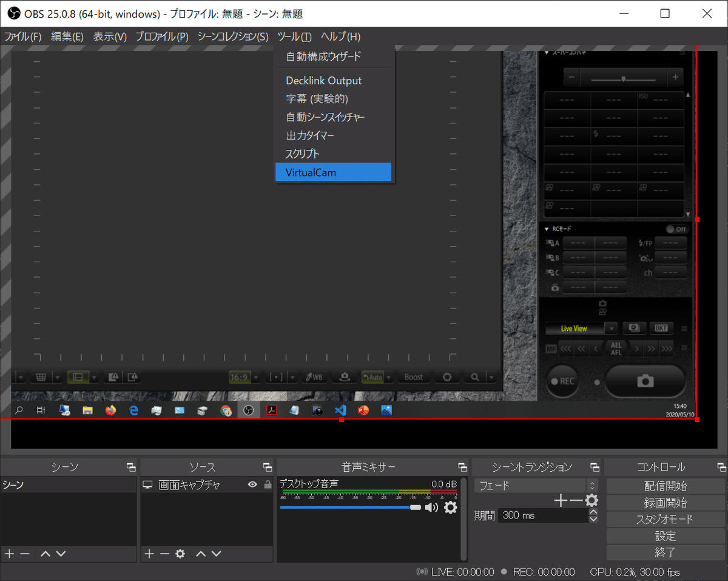Viewport: 728px width, 581px height.
Task: Click the OBS icon in the captured taskbar
Action: tap(248, 410)
